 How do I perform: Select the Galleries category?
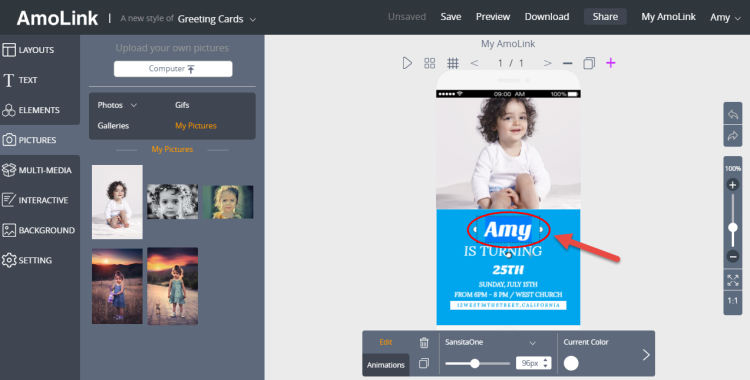point(113,125)
